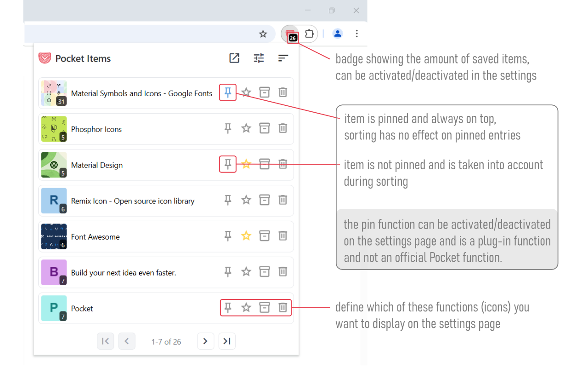Image resolution: width=588 pixels, height=368 pixels.
Task: Open the Material Design item thumbnail
Action: click(53, 164)
